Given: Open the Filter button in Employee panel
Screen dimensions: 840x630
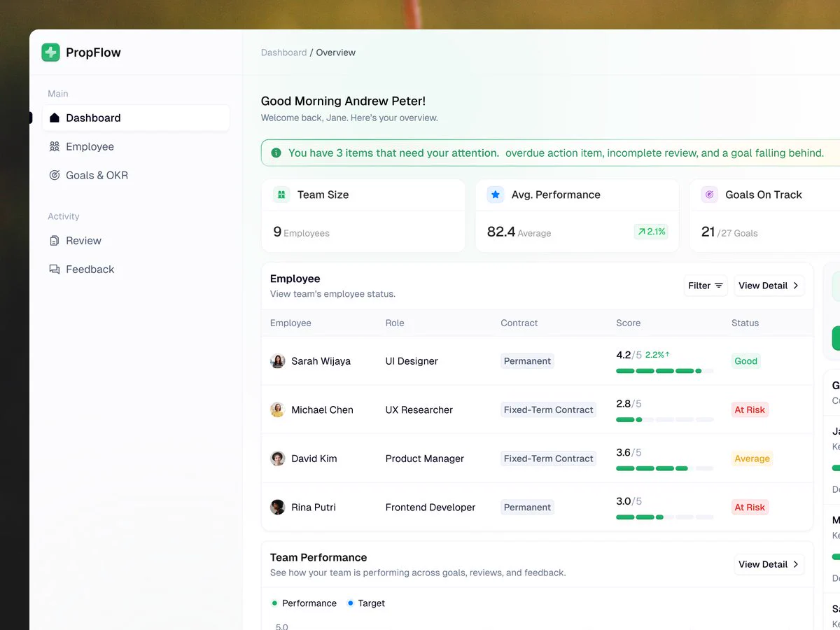Looking at the screenshot, I should coord(706,286).
